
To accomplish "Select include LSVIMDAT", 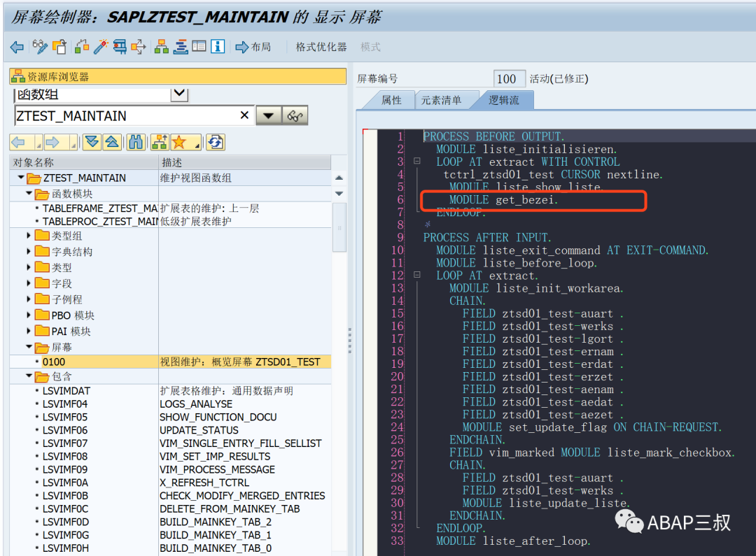I will [x=66, y=391].
